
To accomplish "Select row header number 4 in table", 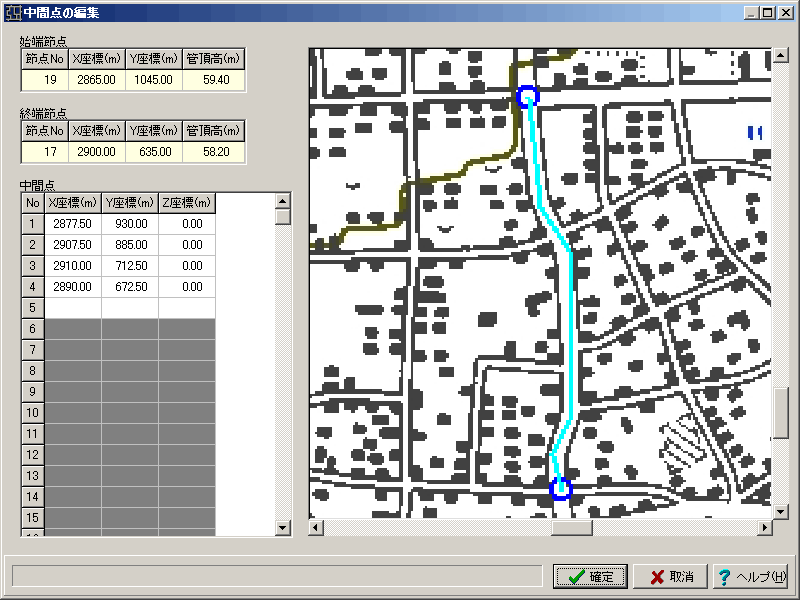I will [33, 287].
